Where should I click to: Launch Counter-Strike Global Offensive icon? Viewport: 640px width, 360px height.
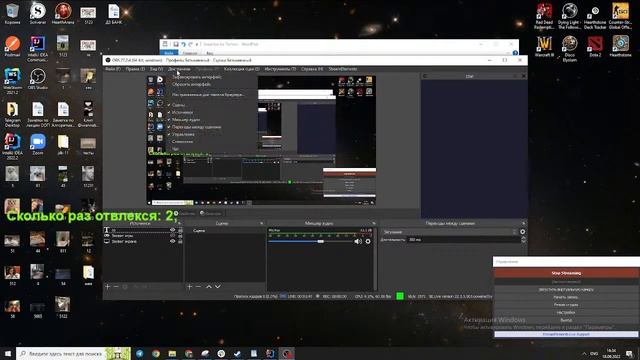620,16
